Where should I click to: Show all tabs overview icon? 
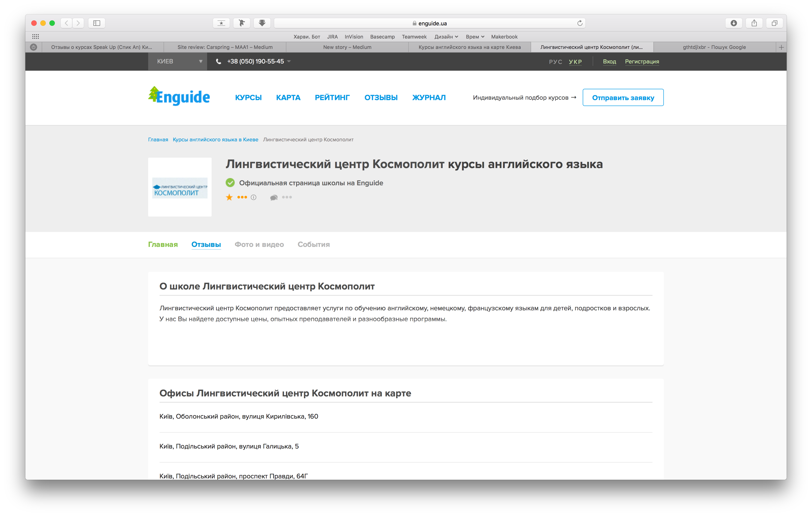coord(775,23)
